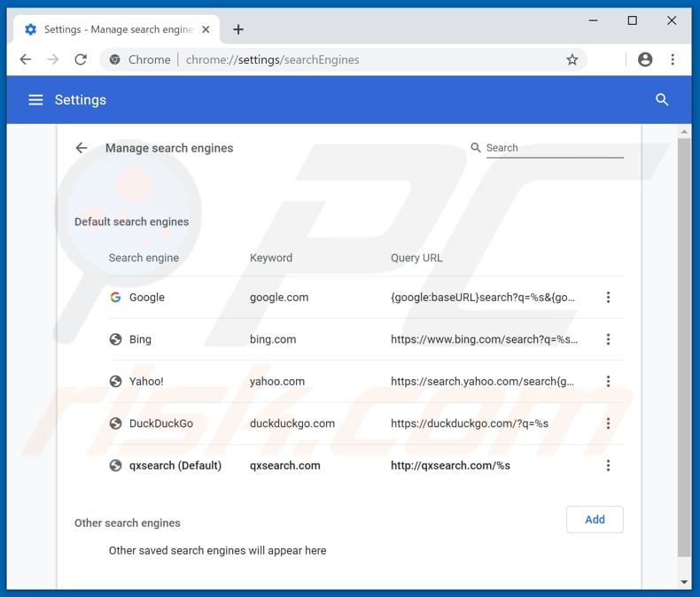This screenshot has width=700, height=597.
Task: Minimize the Chrome window
Action: tap(593, 20)
